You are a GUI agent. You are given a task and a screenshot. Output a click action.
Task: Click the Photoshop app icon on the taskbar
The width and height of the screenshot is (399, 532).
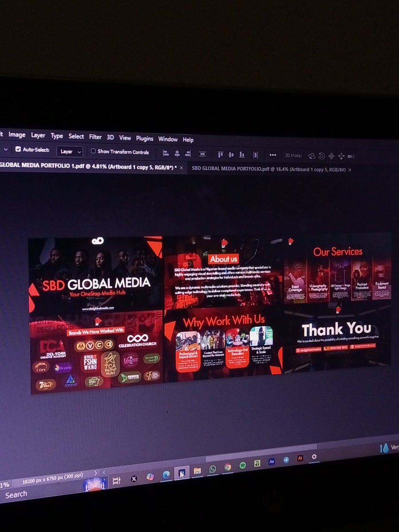click(x=182, y=473)
